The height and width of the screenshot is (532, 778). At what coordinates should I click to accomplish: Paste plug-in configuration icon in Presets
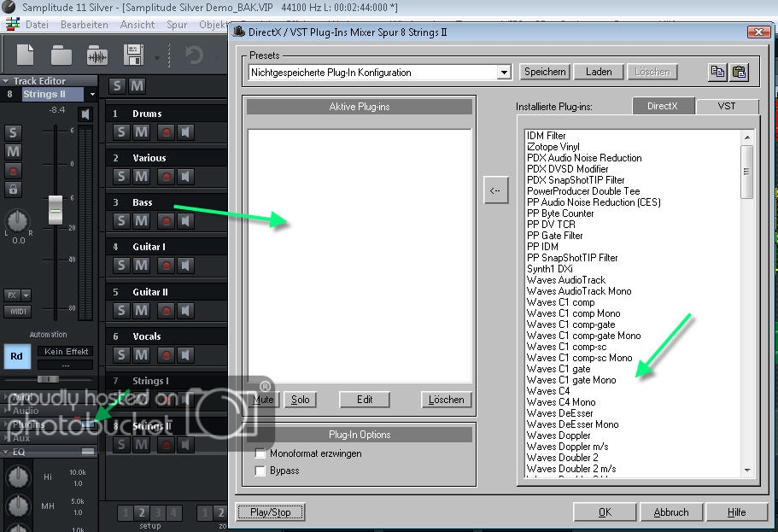point(739,72)
